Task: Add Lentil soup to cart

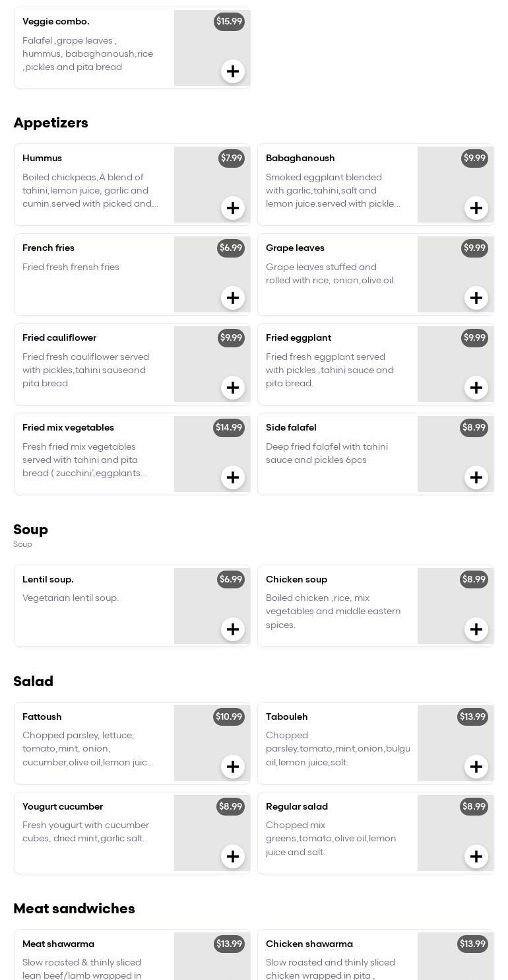Action: click(233, 629)
